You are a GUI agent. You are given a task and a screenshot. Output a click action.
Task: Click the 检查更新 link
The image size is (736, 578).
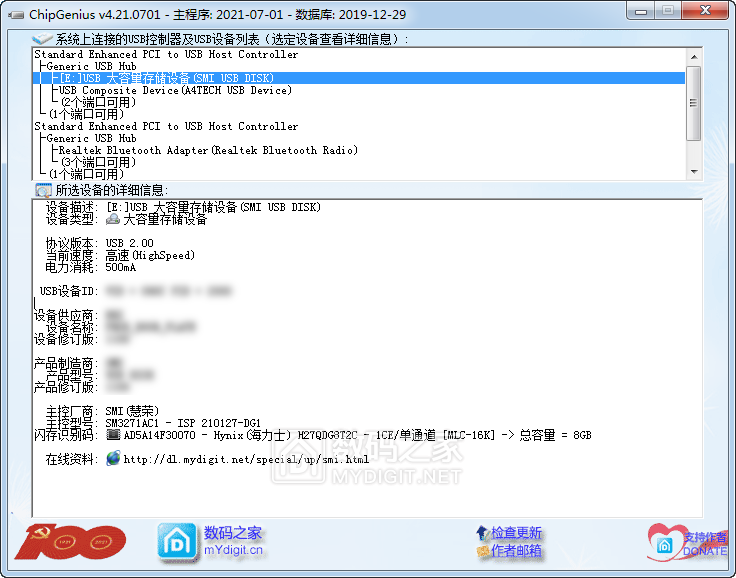coord(516,533)
